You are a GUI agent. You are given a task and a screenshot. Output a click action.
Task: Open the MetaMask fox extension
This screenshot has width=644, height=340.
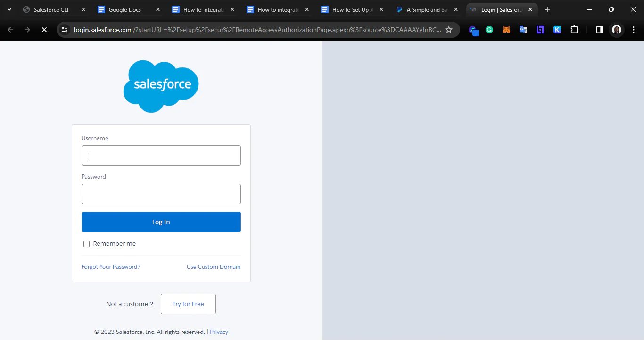[x=506, y=30]
